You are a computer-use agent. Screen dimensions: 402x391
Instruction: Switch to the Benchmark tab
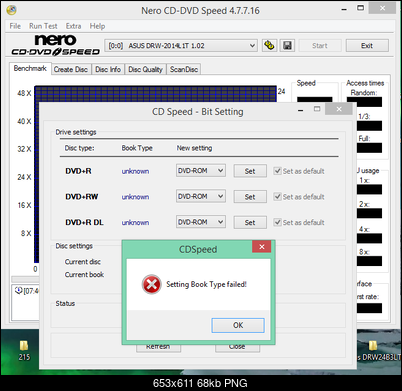coord(30,68)
